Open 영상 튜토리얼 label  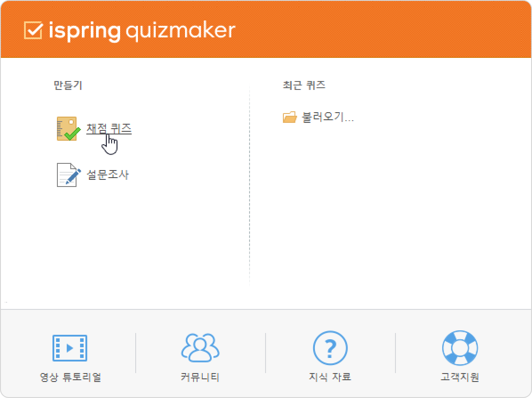pos(70,378)
